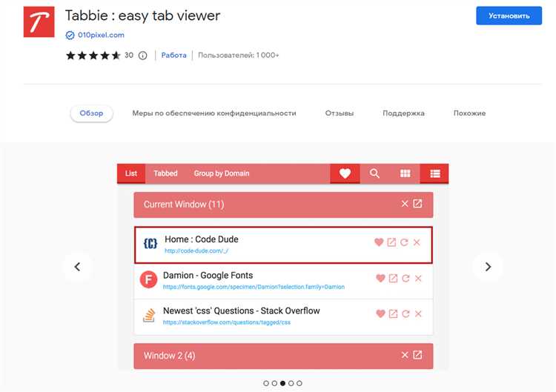Viewport: 556px width, 392px height.
Task: Close Window 2 (4) with X icon
Action: (x=405, y=355)
